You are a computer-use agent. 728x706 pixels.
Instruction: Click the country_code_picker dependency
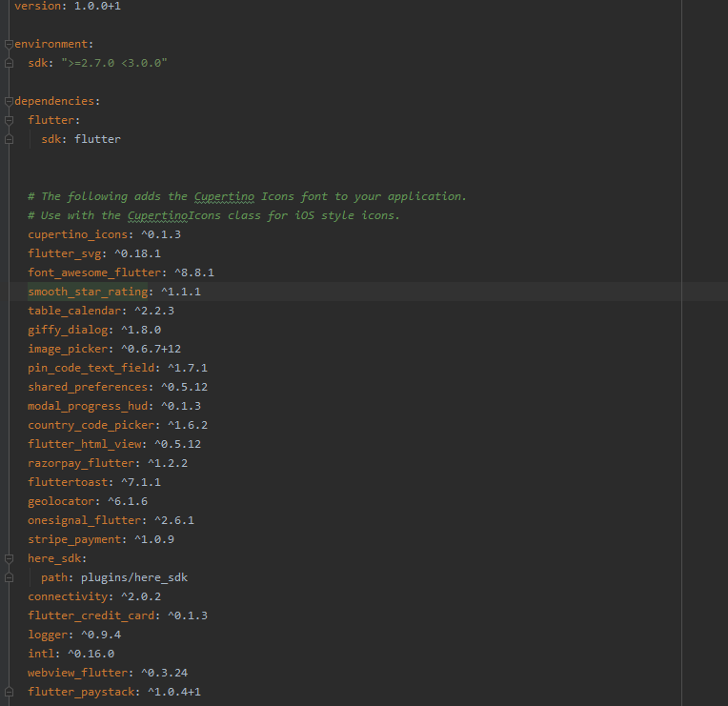[x=117, y=425]
